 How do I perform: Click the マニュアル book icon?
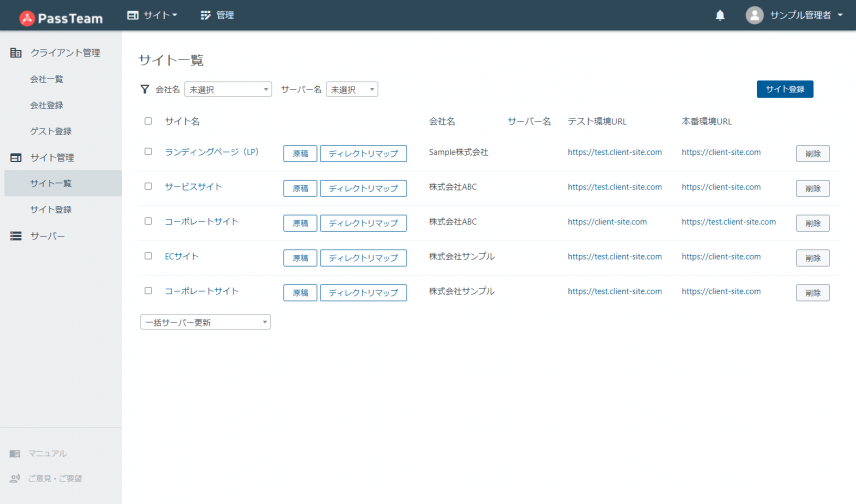point(15,453)
